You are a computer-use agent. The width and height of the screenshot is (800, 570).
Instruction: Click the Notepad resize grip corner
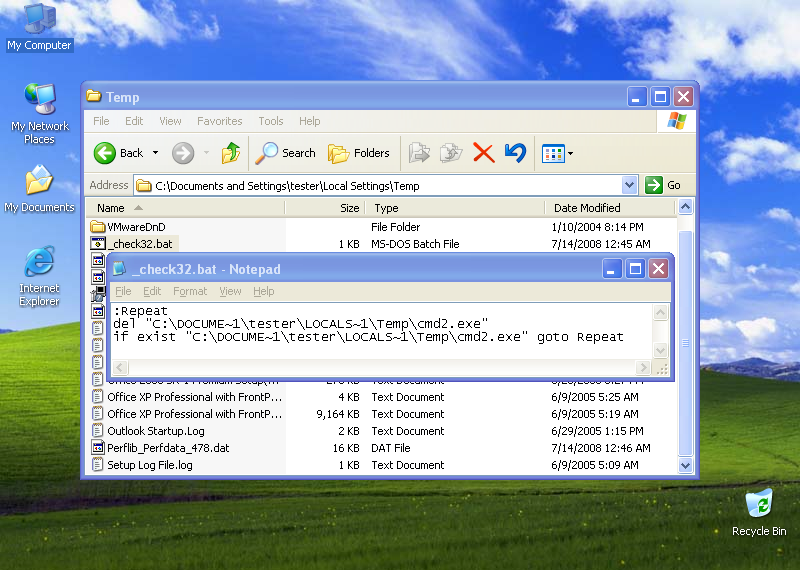click(x=661, y=368)
